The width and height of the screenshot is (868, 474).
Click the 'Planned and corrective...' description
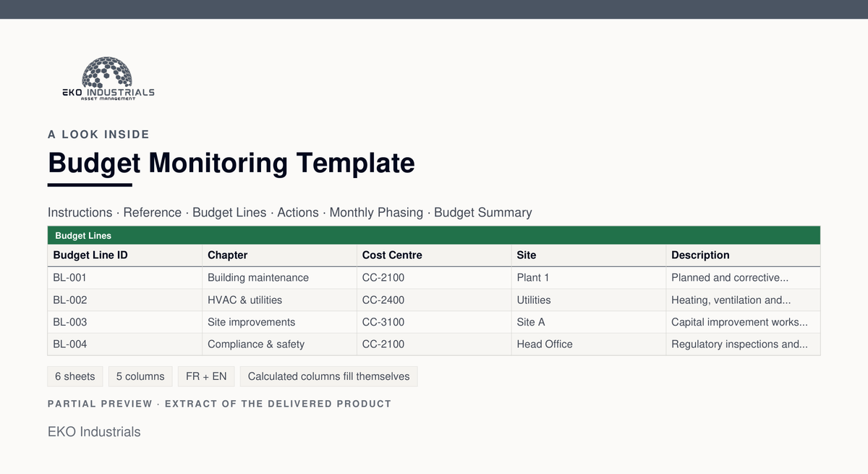coord(743,278)
